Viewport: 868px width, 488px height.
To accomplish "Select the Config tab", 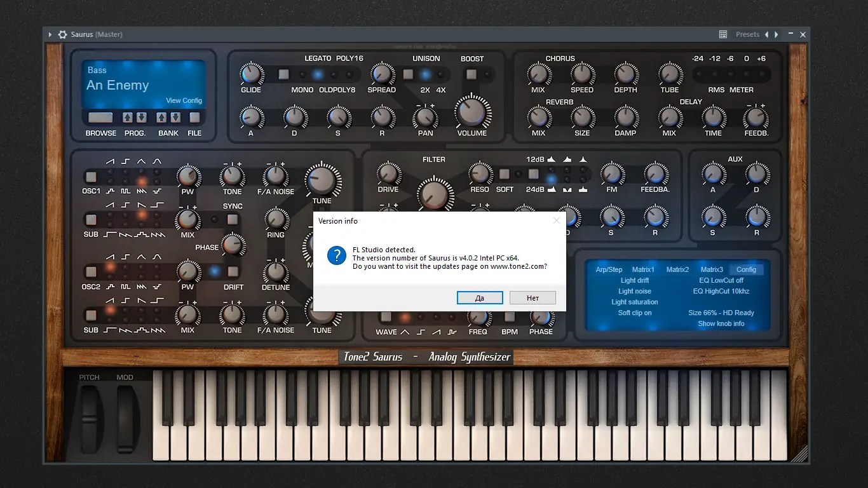I will (x=746, y=269).
